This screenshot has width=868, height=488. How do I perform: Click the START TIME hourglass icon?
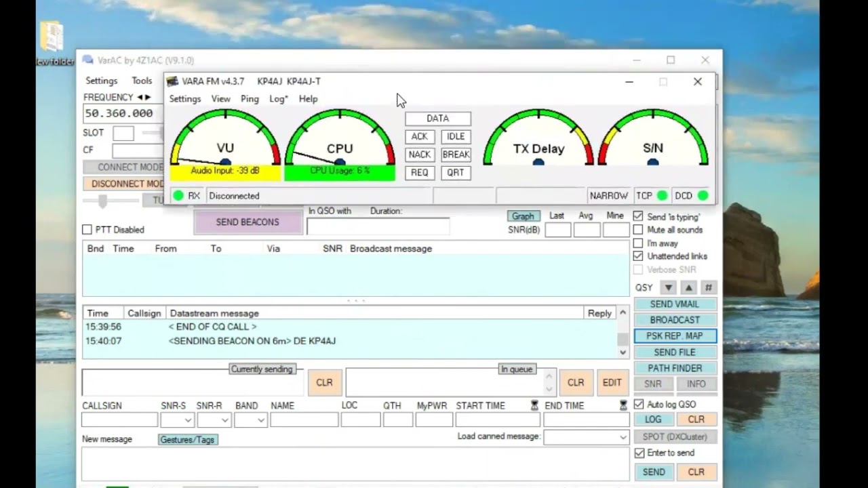click(534, 405)
